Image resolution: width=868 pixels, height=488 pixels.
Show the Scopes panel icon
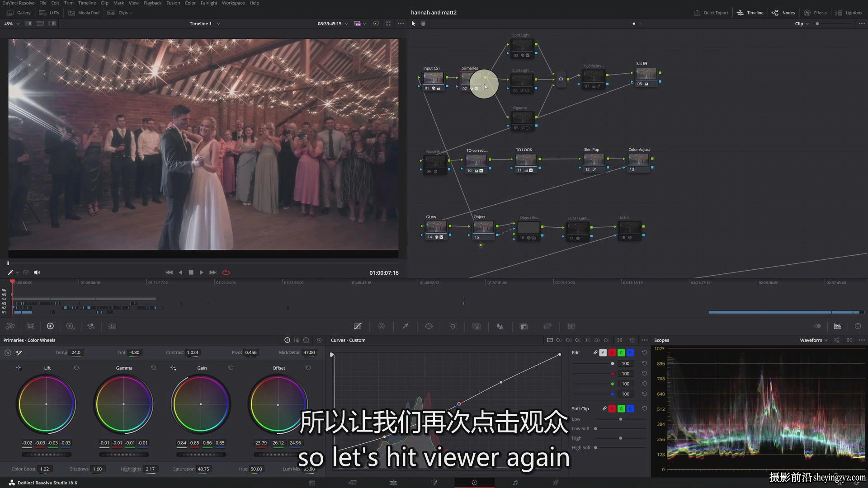pos(838,326)
